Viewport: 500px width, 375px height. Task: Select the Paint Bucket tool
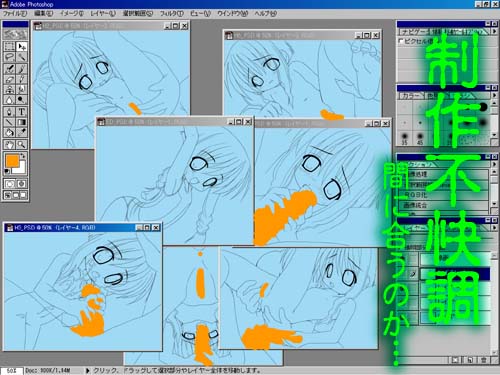(10, 132)
